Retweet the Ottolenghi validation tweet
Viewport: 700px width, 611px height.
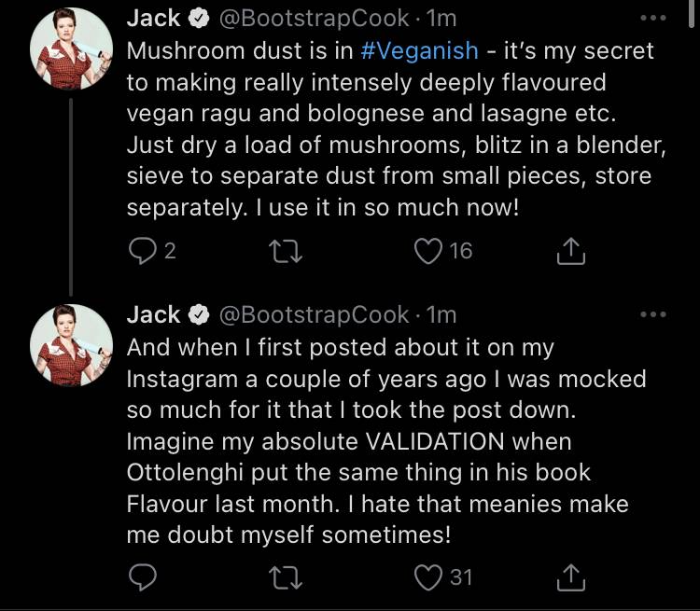click(286, 578)
